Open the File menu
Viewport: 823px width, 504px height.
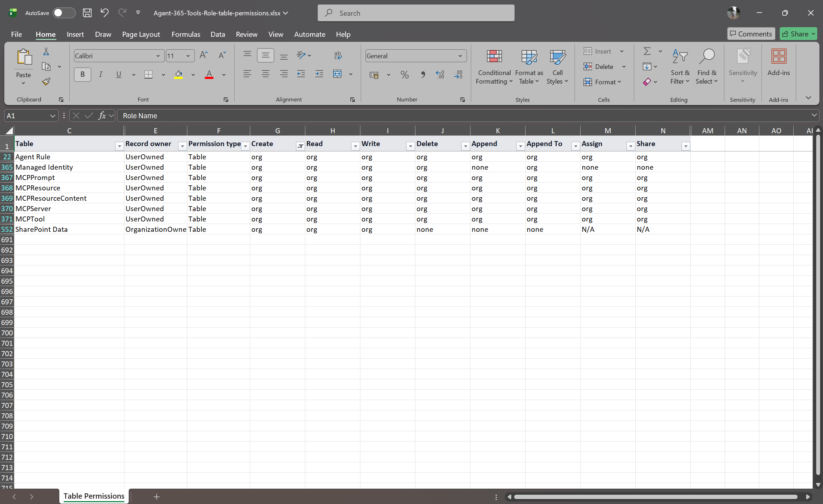(16, 34)
